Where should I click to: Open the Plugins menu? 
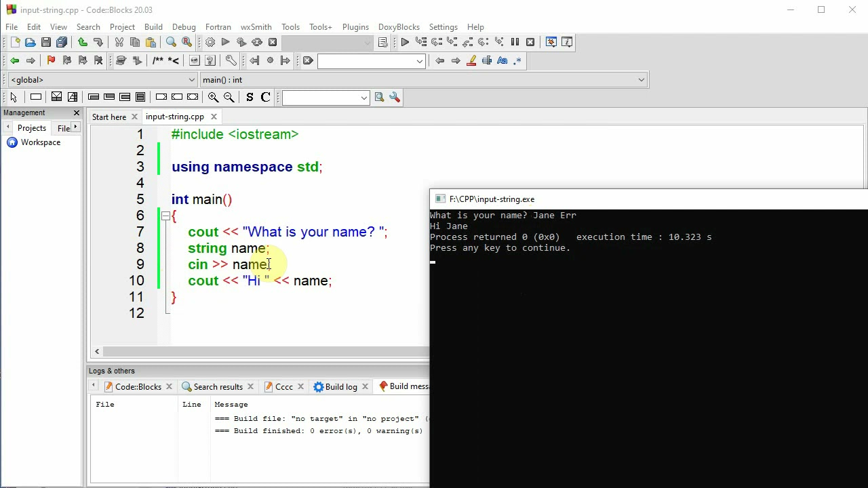(355, 27)
